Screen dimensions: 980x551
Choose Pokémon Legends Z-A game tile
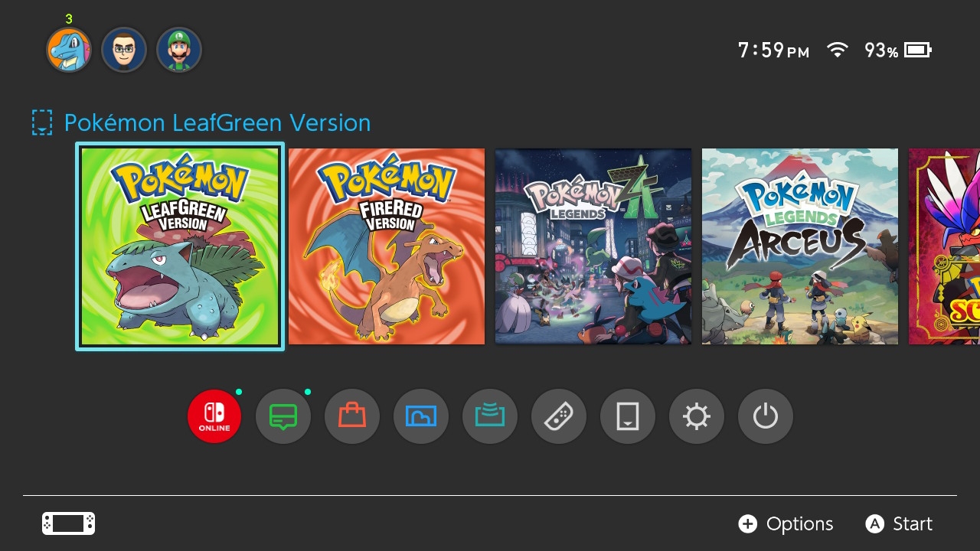pos(593,246)
